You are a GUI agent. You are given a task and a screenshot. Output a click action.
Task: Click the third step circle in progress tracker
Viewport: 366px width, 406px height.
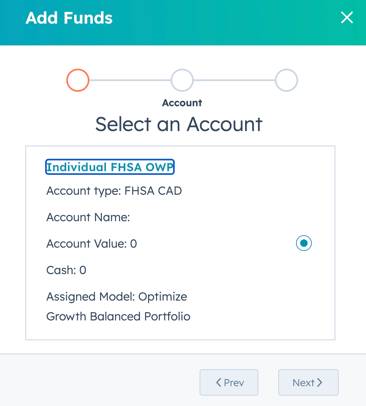286,80
